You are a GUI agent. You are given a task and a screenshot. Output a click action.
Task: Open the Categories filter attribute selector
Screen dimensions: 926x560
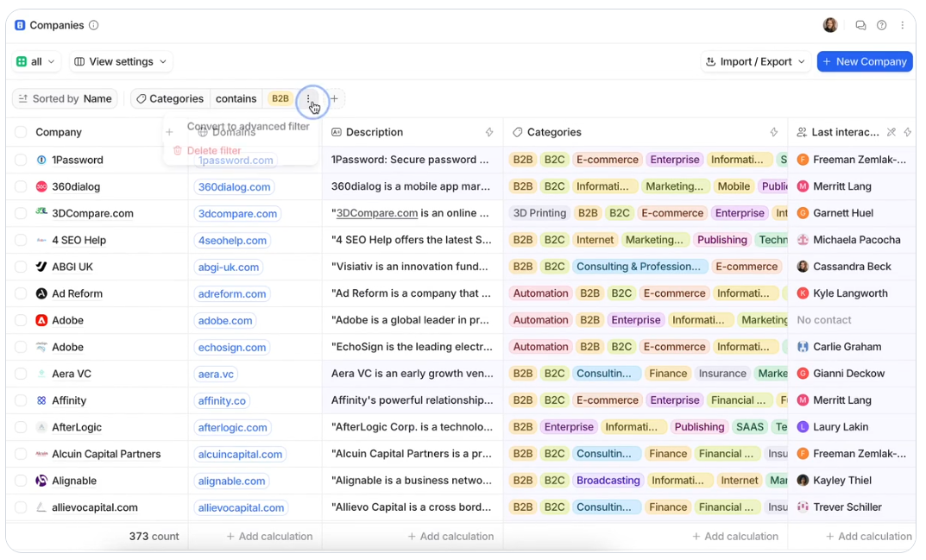[170, 98]
